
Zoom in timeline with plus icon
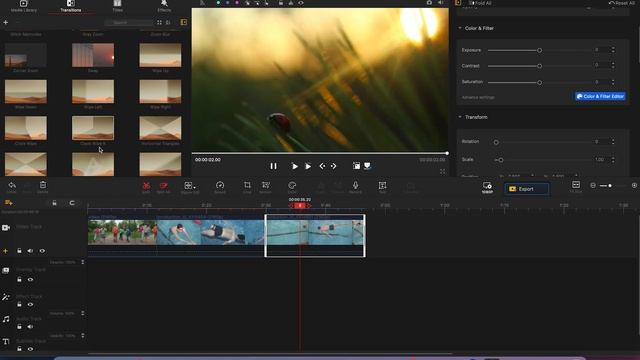click(x=634, y=186)
